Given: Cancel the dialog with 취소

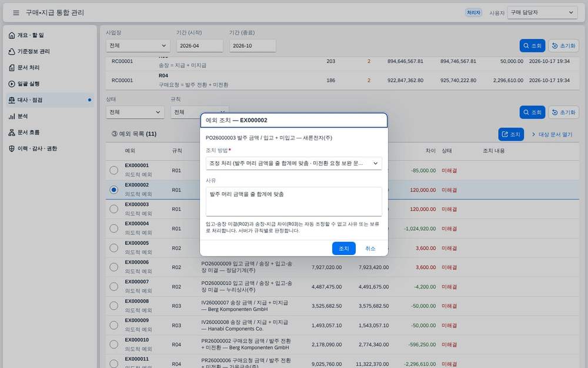Looking at the screenshot, I should (x=370, y=248).
